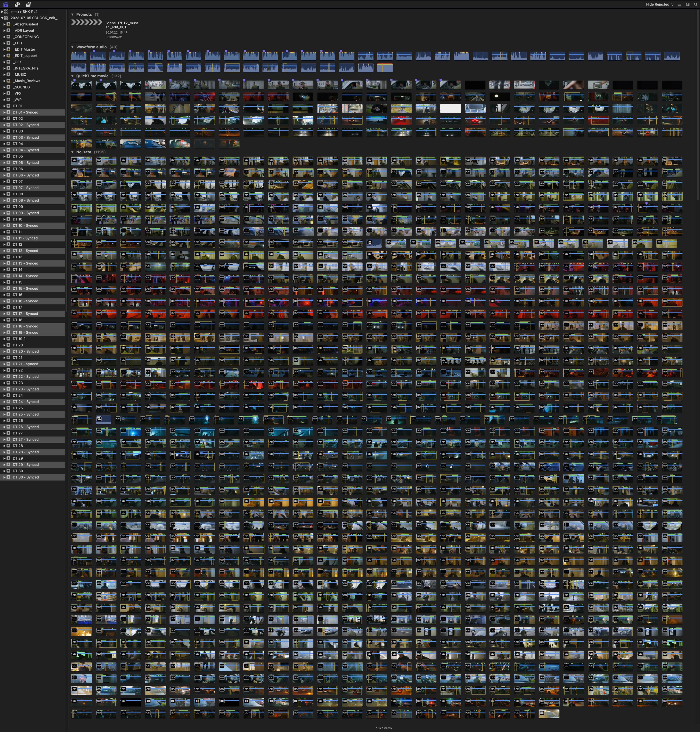The image size is (700, 732).
Task: Open the Hide Rejected filter dropdown
Action: pyautogui.click(x=660, y=4)
